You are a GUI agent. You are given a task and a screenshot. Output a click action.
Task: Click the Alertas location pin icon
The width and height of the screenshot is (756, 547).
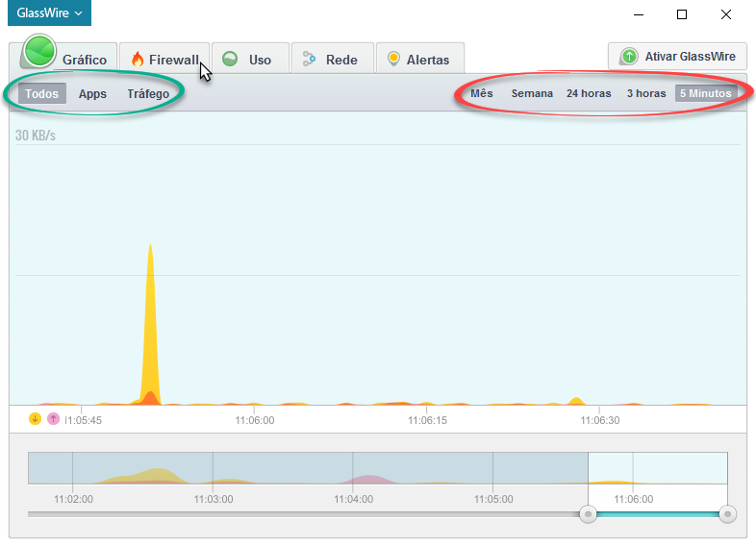(393, 59)
